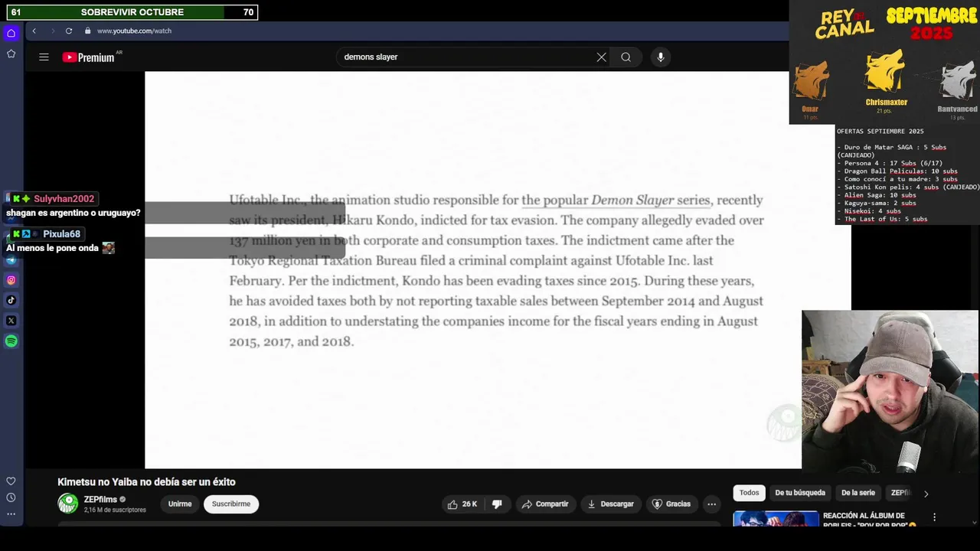
Task: Open TikTok from the browser sidebar
Action: coord(11,300)
